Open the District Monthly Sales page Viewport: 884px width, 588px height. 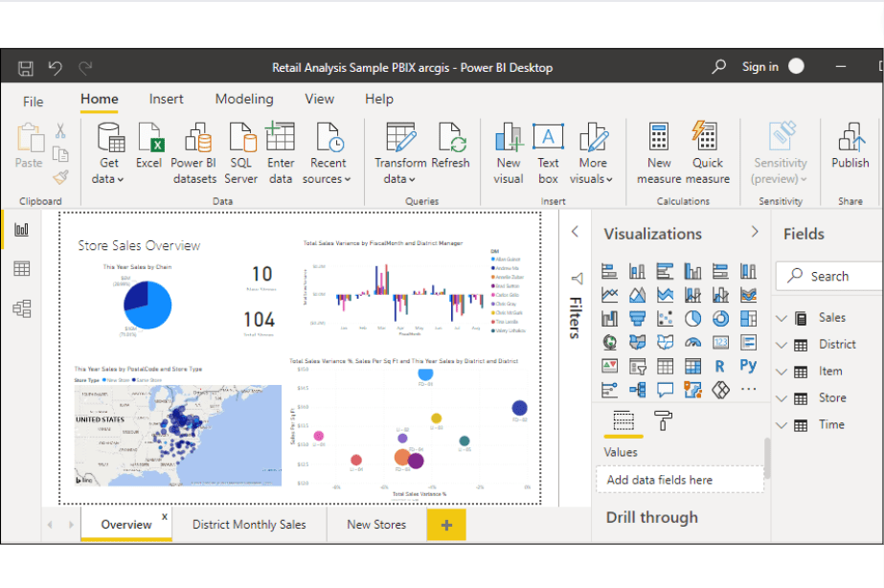(249, 525)
